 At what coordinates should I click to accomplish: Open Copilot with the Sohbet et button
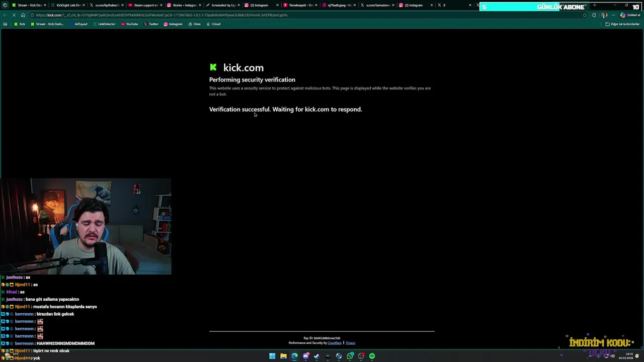coord(630,15)
